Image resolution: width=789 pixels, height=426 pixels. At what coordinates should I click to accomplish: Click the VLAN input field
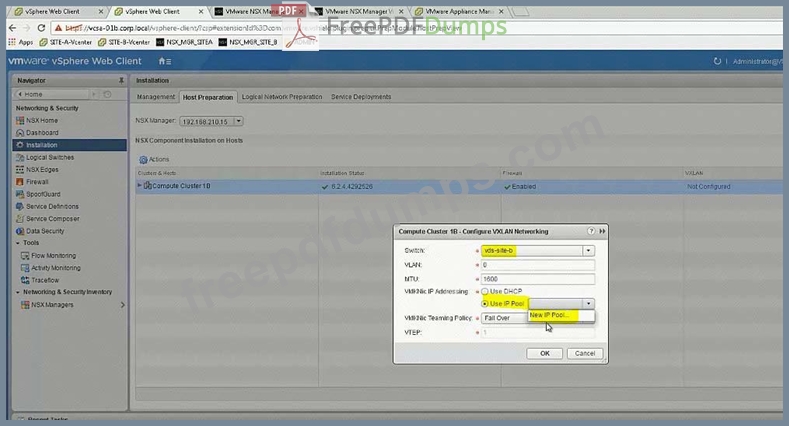point(537,265)
